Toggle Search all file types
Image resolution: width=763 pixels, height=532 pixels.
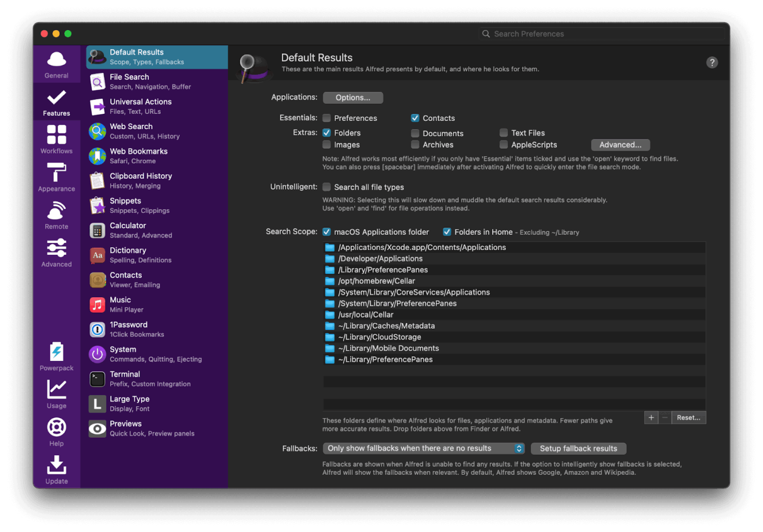326,187
